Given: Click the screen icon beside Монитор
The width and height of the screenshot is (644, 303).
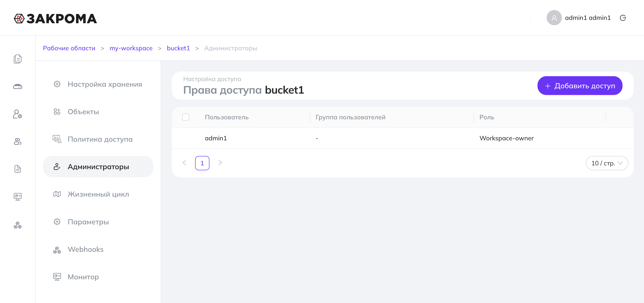Looking at the screenshot, I should click(x=57, y=277).
